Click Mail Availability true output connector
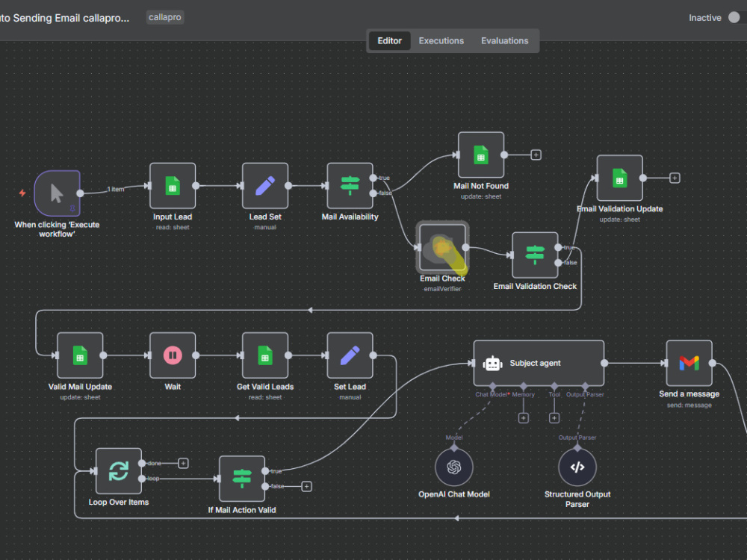 373,178
